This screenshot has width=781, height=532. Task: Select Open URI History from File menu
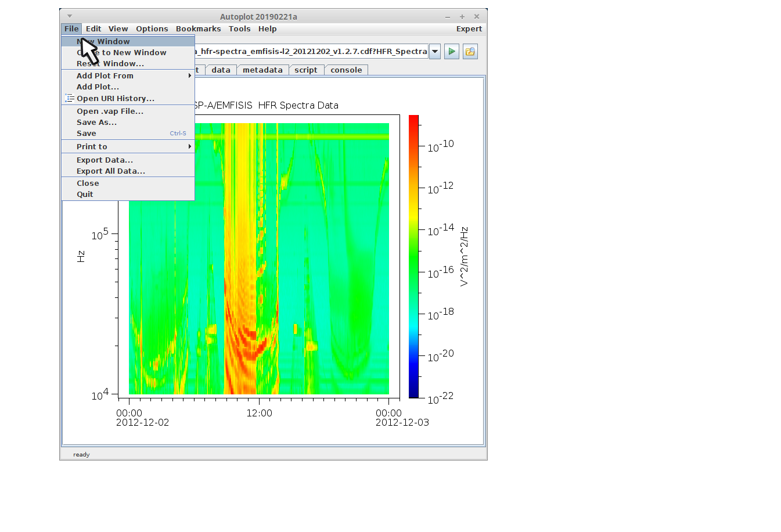(x=115, y=99)
